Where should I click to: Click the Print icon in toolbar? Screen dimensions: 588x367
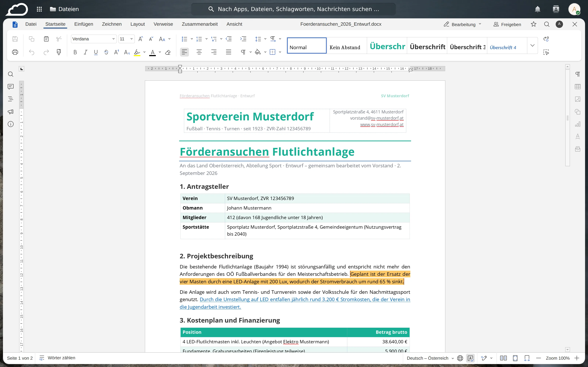click(15, 52)
